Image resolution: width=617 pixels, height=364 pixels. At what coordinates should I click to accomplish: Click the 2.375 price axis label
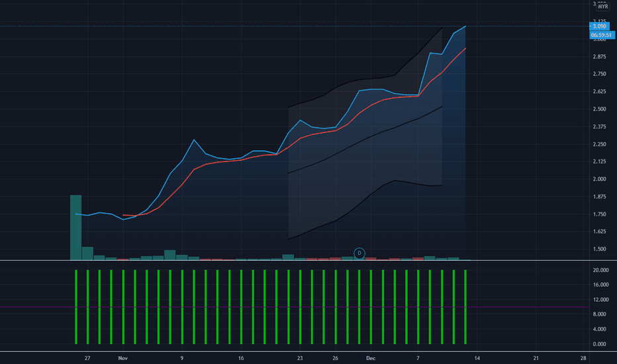[x=599, y=126]
